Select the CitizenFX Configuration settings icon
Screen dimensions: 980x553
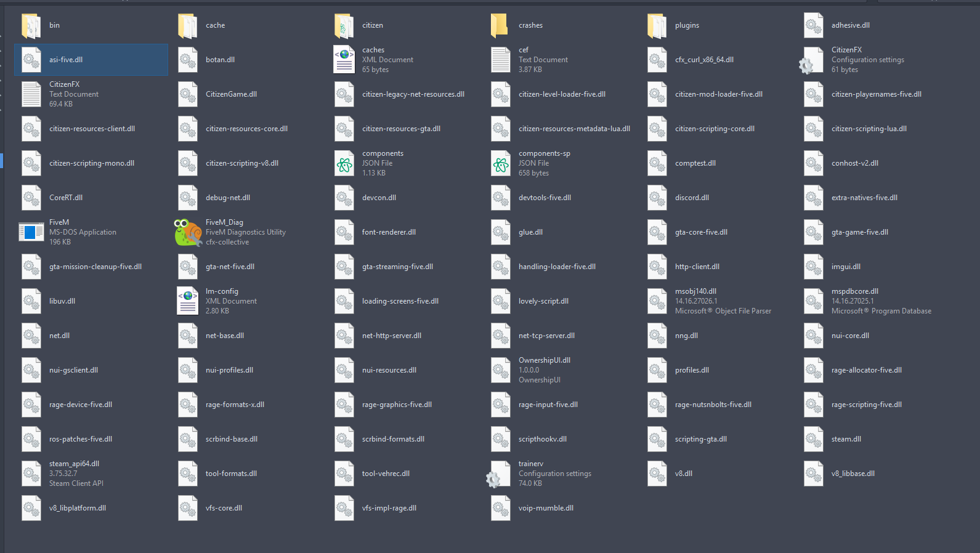click(811, 61)
